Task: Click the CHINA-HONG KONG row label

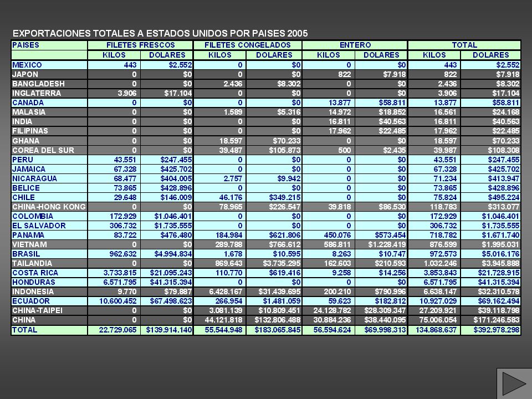Action: click(x=49, y=207)
